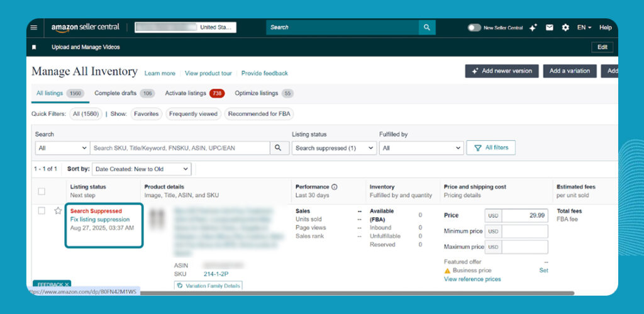644x314 pixels.
Task: Open the settings gear icon
Action: [565, 28]
